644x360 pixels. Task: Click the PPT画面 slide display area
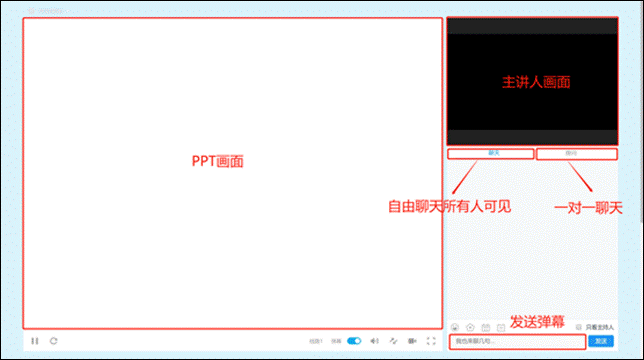click(x=232, y=173)
